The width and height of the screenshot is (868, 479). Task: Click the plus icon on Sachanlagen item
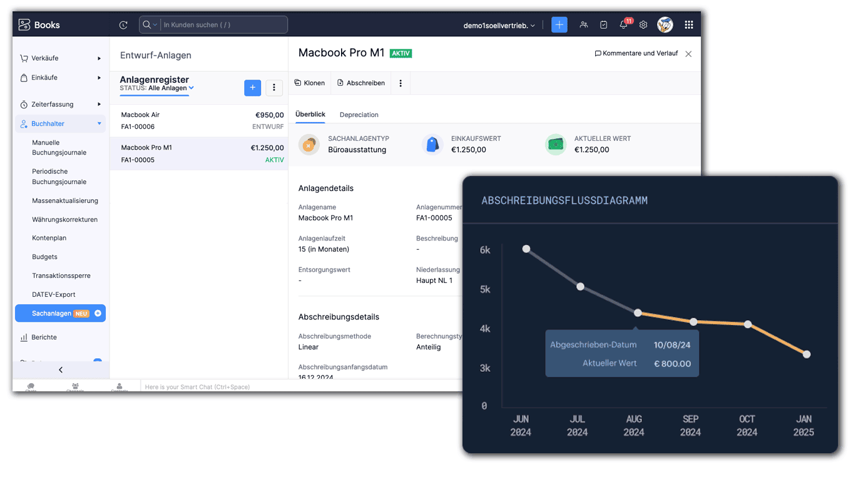[x=98, y=314]
